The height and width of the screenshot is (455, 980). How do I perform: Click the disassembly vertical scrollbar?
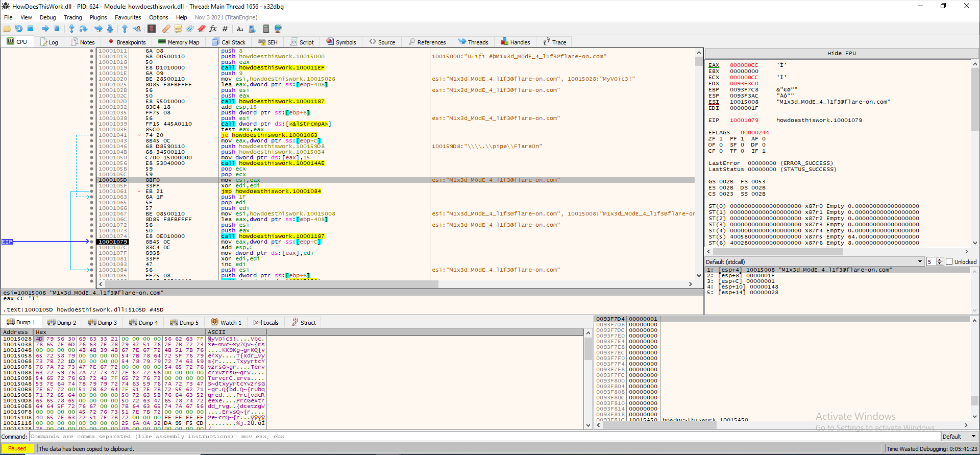tap(699, 164)
